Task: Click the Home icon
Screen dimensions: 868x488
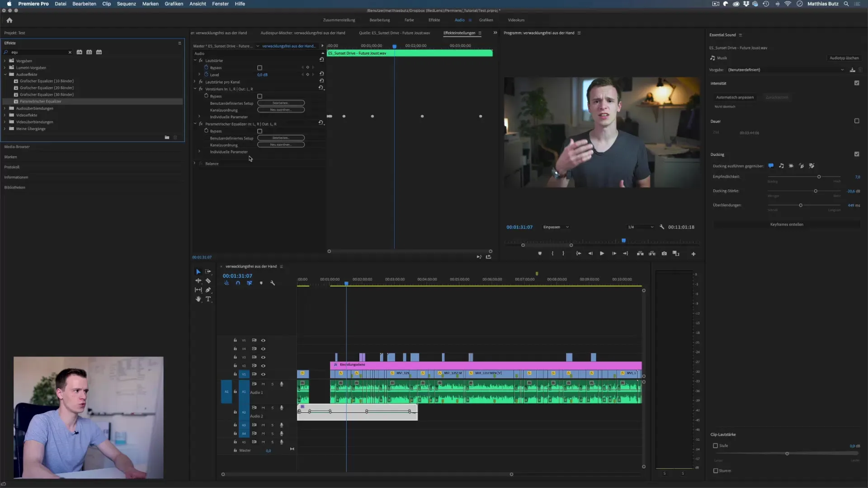Action: (x=9, y=20)
